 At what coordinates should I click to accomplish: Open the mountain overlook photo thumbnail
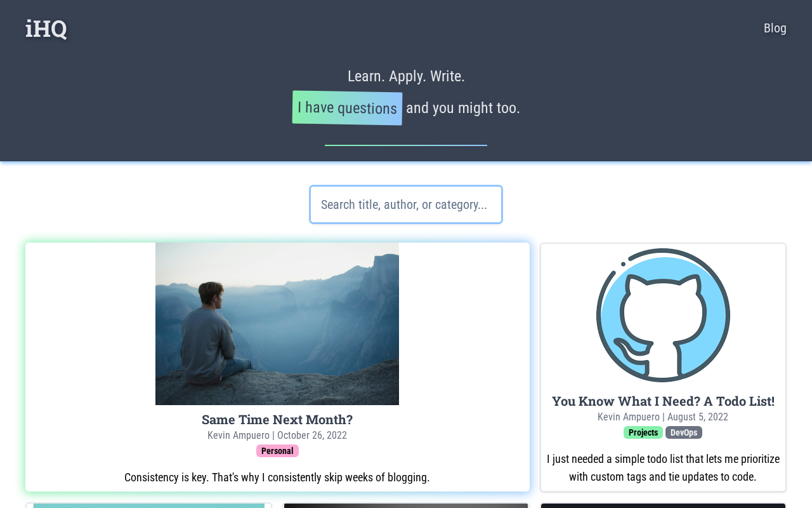[x=277, y=324]
